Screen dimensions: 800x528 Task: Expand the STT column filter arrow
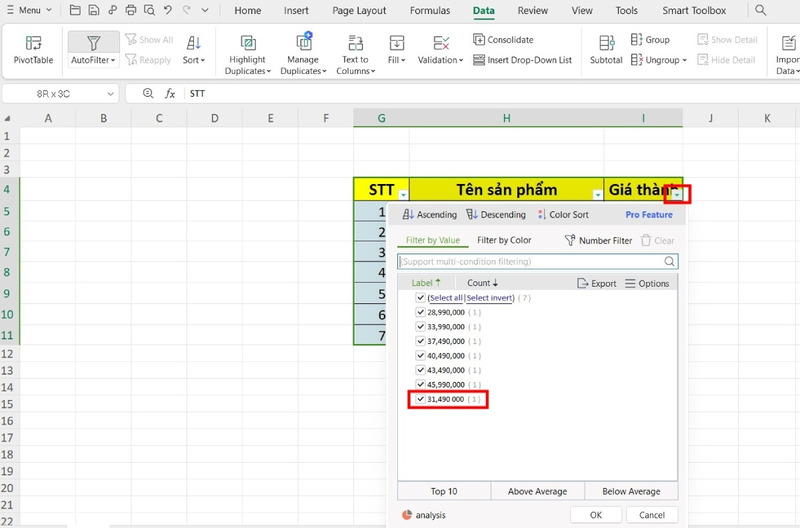[x=402, y=195]
